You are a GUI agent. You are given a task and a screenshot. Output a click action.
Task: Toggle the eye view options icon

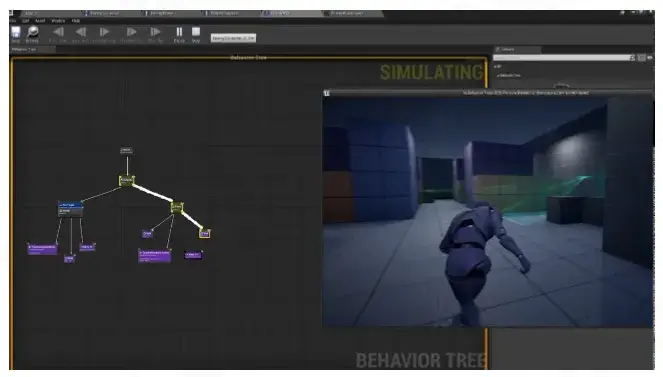click(650, 57)
